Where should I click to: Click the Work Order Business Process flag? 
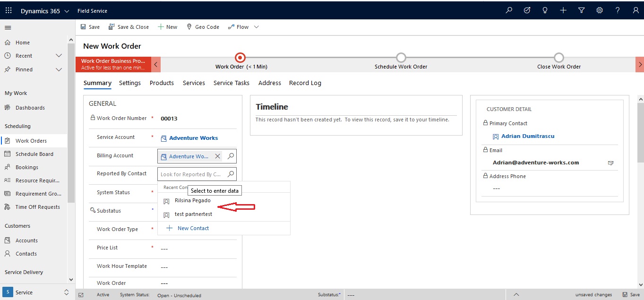click(x=113, y=64)
